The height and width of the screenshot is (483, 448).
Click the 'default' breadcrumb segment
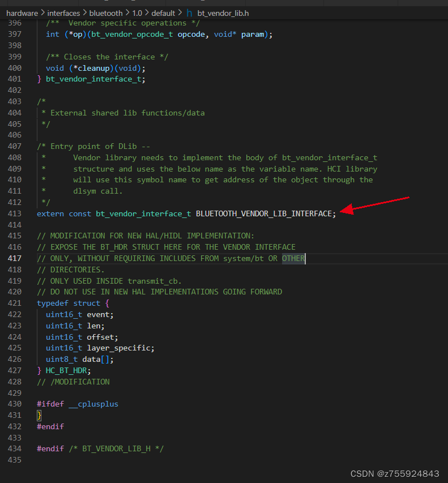[163, 13]
